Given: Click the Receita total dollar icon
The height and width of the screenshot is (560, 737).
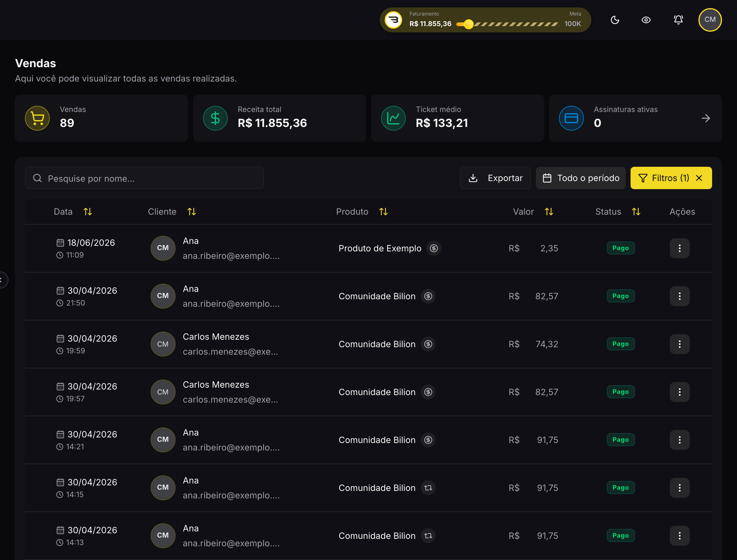Looking at the screenshot, I should (x=215, y=118).
